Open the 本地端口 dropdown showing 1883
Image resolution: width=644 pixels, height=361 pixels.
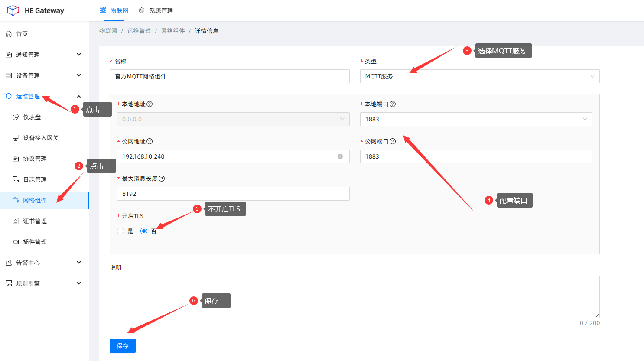475,119
